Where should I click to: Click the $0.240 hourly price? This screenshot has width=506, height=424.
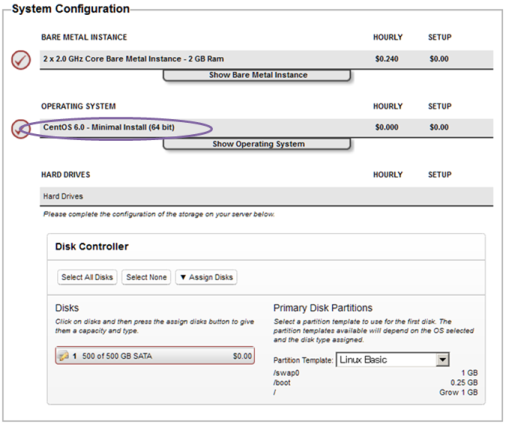click(x=387, y=59)
